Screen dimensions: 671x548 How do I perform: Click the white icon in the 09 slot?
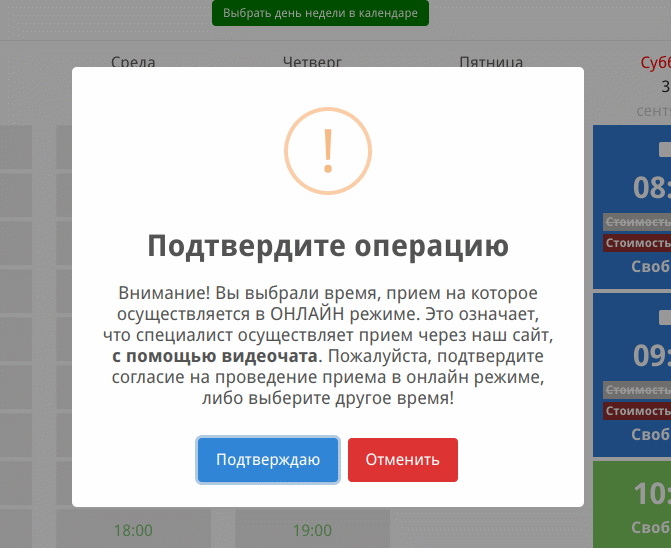coord(664,317)
